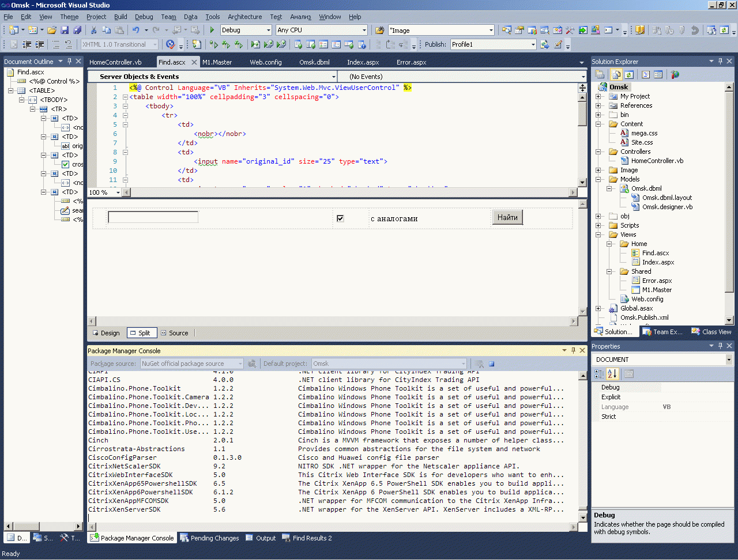Toggle Show All Files in Solution Explorer
The width and height of the screenshot is (738, 560).
pos(616,74)
